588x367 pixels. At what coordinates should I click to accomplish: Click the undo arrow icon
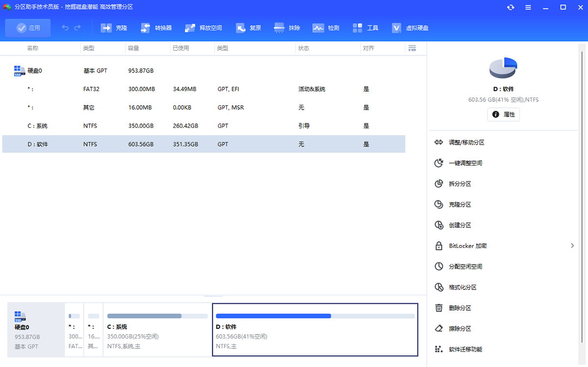(65, 28)
